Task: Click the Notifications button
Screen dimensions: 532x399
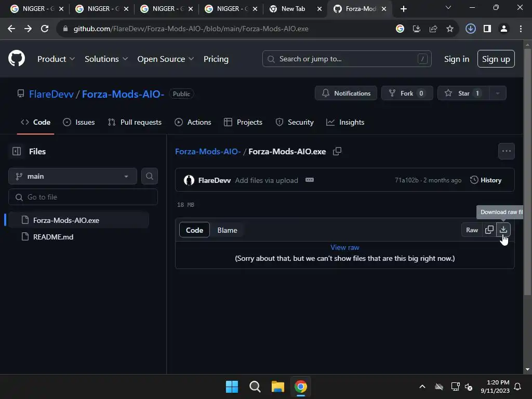Action: (x=345, y=94)
